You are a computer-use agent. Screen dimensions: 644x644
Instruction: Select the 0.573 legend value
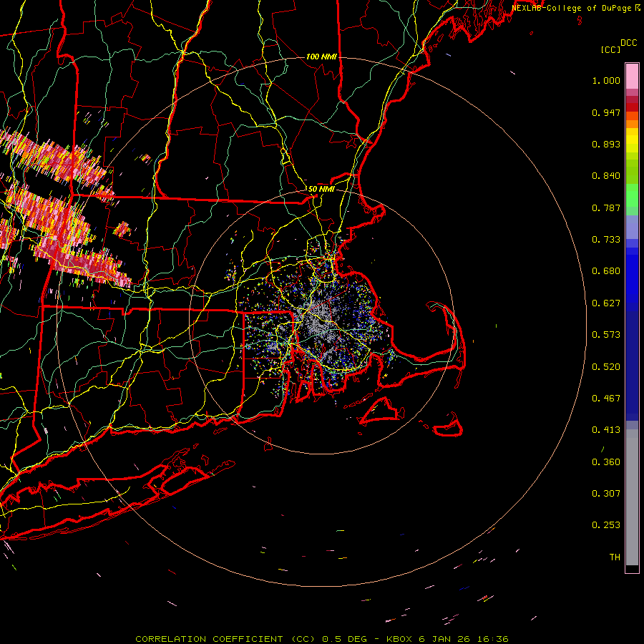[x=606, y=335]
